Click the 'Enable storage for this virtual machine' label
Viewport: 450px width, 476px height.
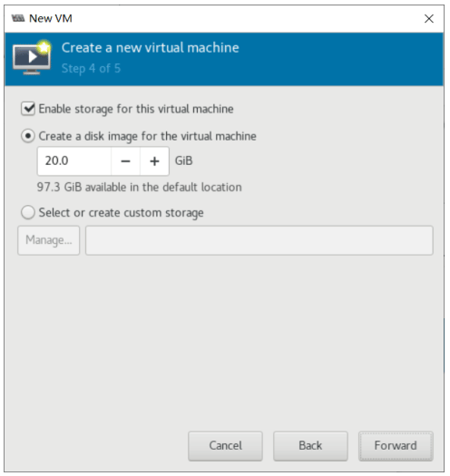pos(136,109)
